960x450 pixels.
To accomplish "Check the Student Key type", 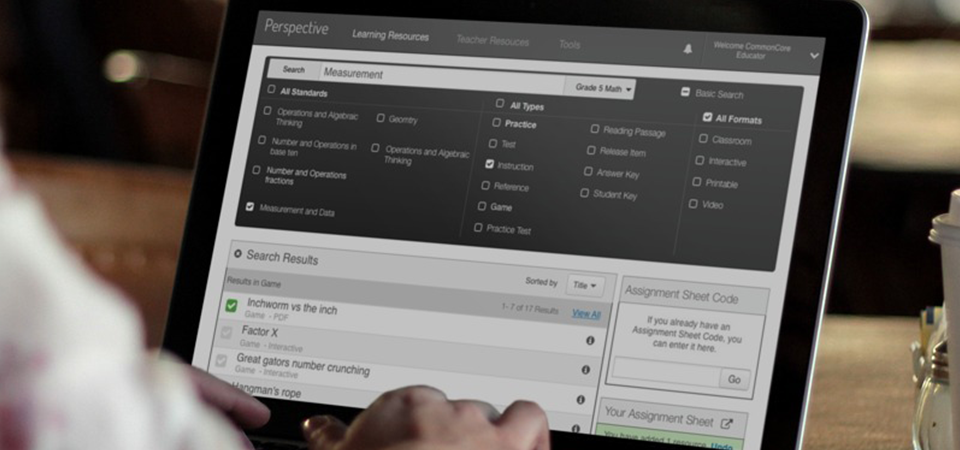I will (x=585, y=193).
